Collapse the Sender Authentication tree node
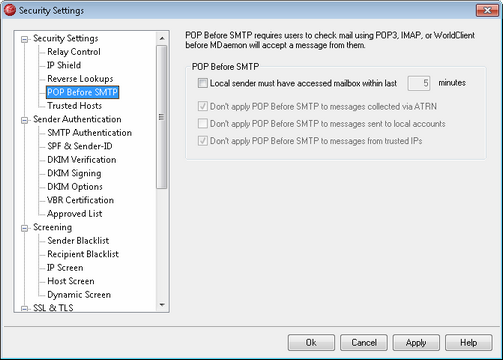 pos(24,120)
